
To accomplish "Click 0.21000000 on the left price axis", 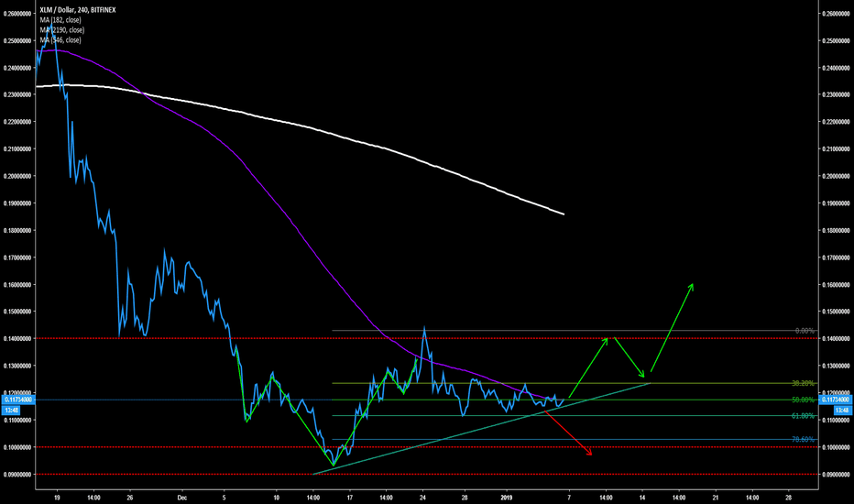I will 17,148.
